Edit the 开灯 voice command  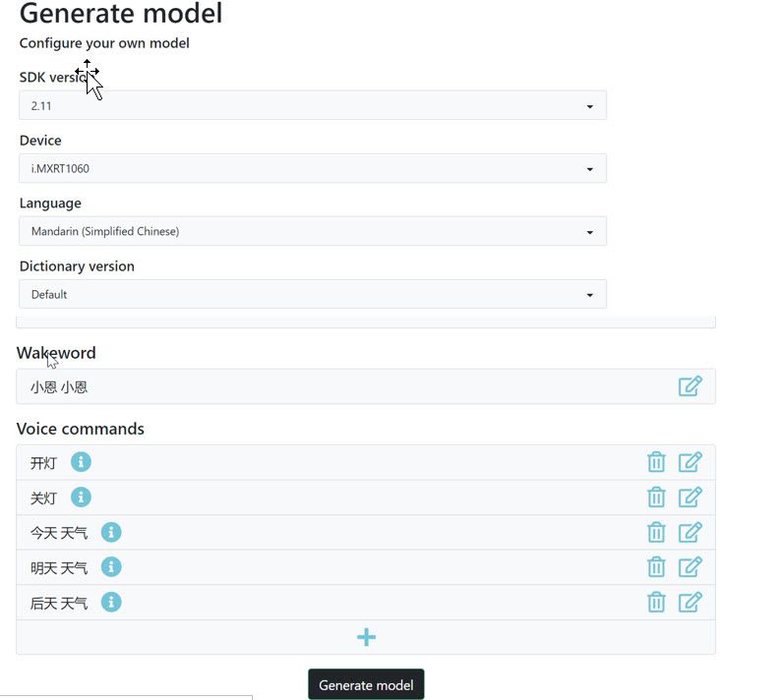point(691,462)
